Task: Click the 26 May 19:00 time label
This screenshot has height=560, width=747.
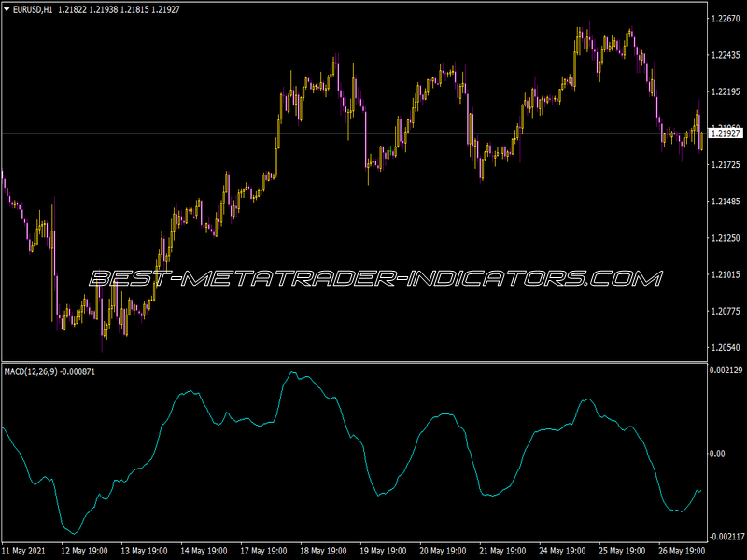Action: click(683, 551)
